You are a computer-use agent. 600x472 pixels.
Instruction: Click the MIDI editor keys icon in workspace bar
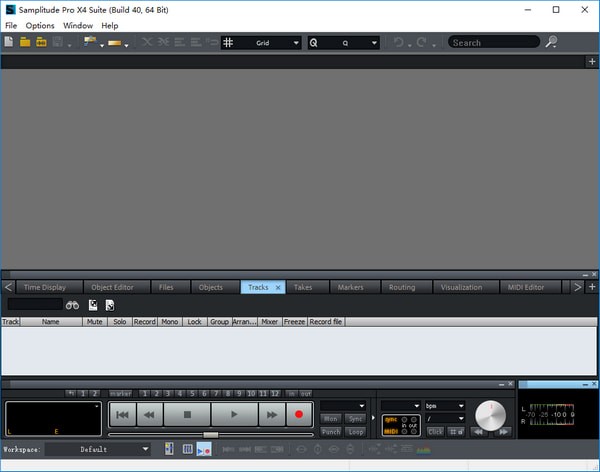pos(187,449)
